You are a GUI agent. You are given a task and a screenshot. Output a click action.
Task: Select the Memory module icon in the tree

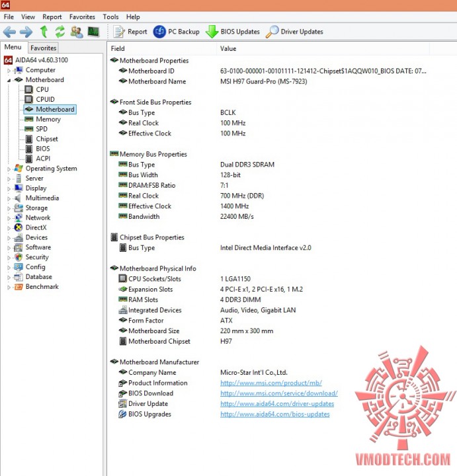point(29,119)
